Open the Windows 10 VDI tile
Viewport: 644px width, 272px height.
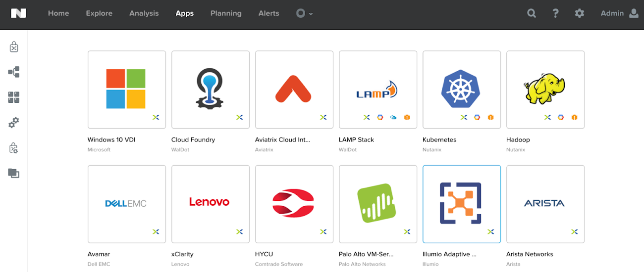[127, 90]
